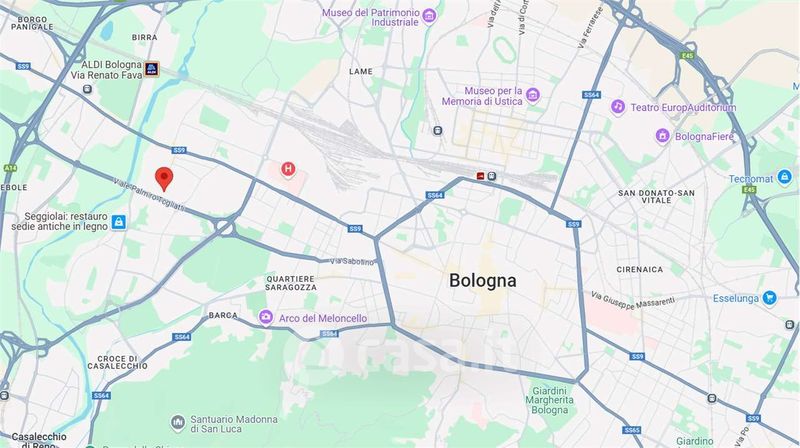Click the Teatro EuropAuditorium music icon
This screenshot has height=448, width=800.
coord(618,107)
